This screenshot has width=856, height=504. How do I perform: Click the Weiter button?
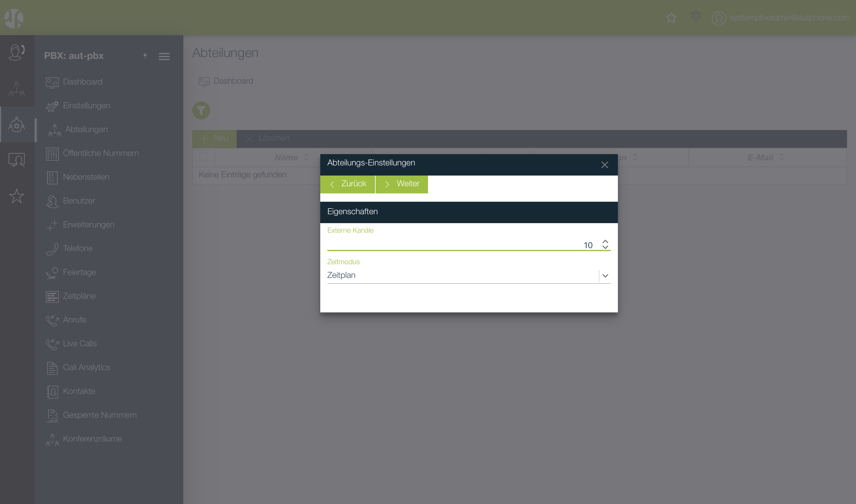[402, 184]
